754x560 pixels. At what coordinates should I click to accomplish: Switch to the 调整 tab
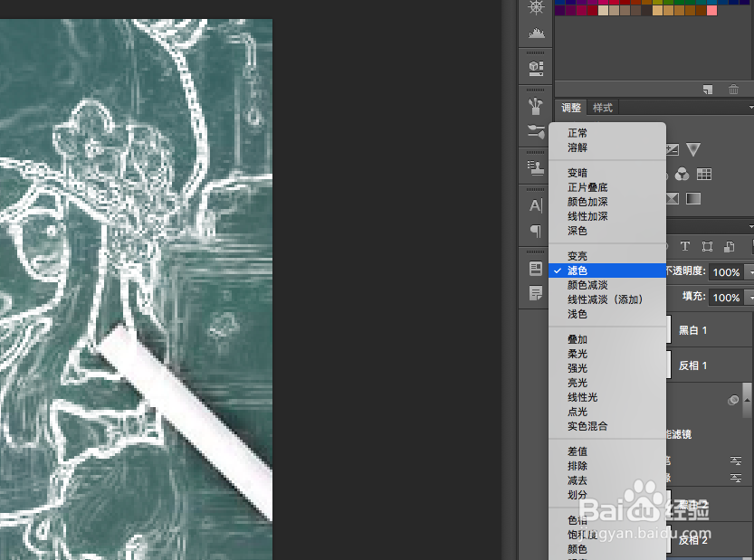click(571, 108)
